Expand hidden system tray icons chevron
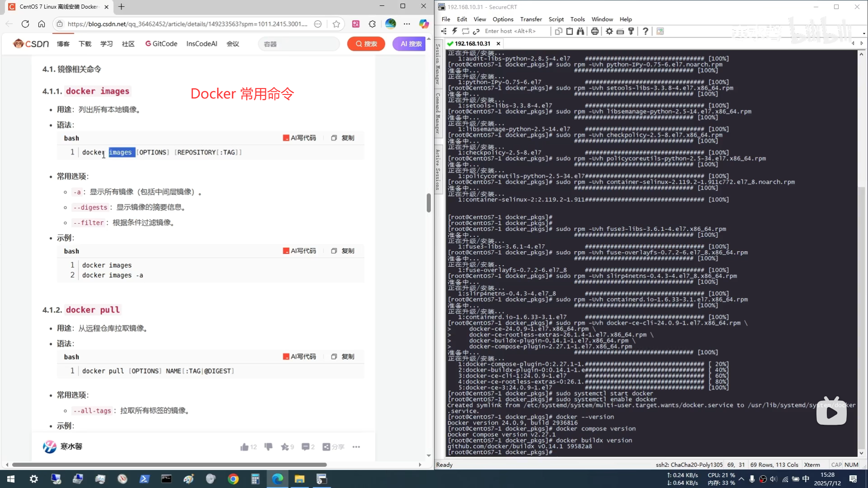The width and height of the screenshot is (868, 488). (741, 479)
